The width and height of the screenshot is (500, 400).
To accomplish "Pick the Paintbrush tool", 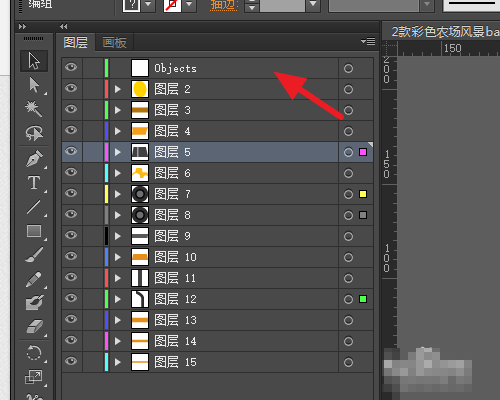I will click(34, 255).
